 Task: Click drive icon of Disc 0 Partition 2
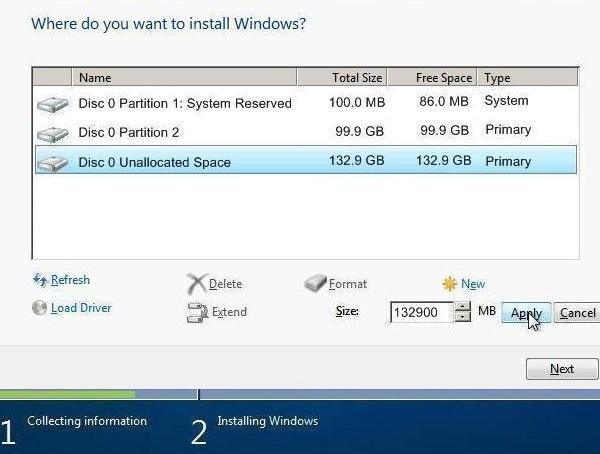click(52, 134)
